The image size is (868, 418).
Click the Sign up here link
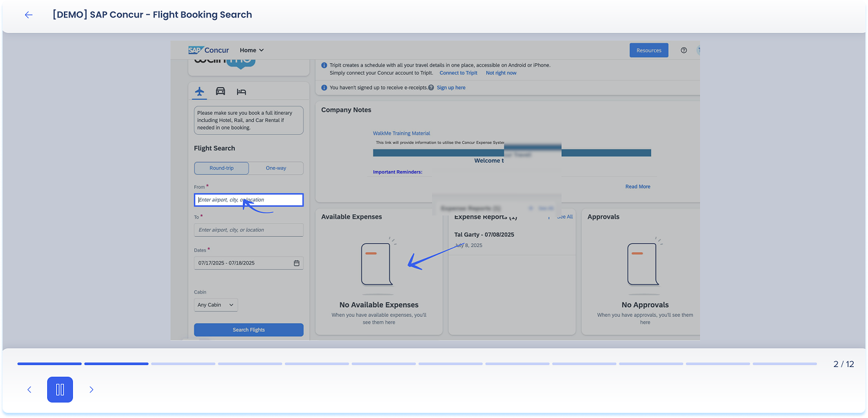point(451,88)
